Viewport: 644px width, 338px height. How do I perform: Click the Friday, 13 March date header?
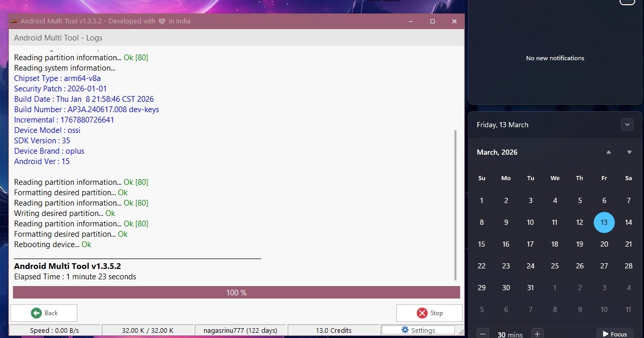(x=502, y=125)
